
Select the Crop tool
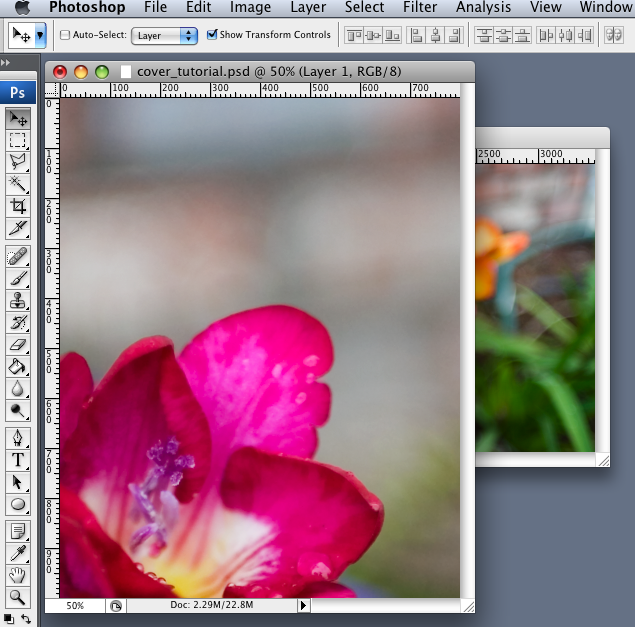(18, 206)
